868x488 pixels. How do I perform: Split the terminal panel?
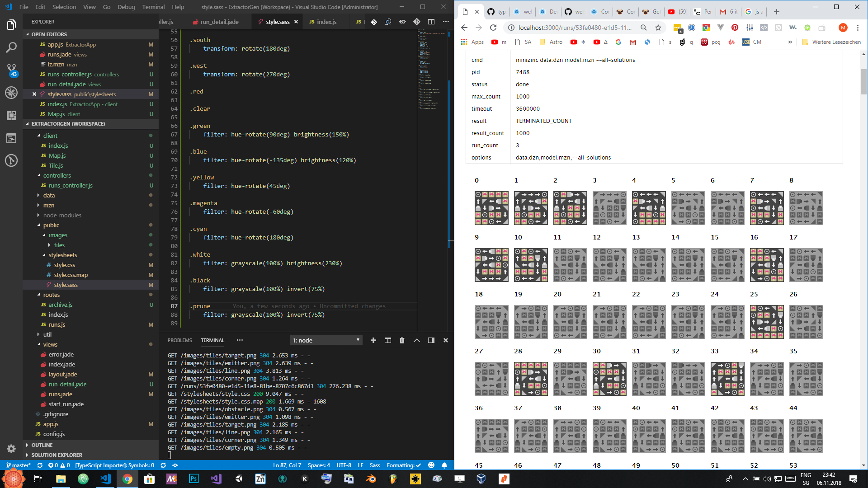388,340
